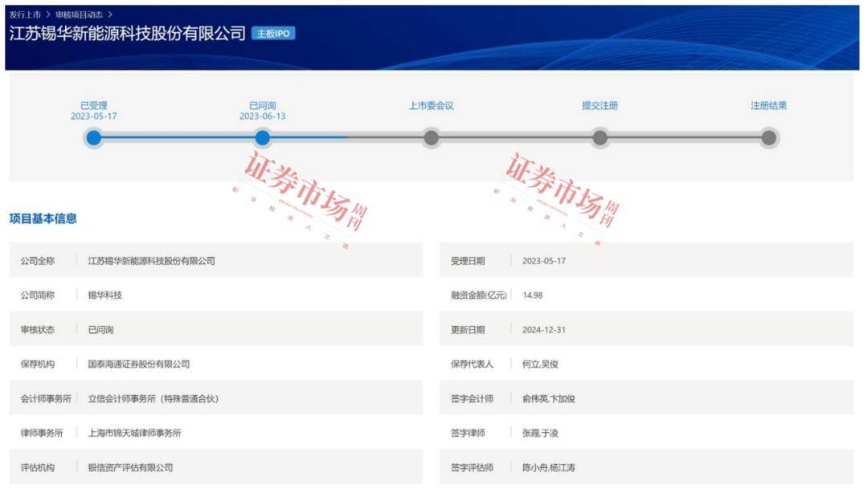868x493 pixels.
Task: Click the company short name 锡华科技
Action: click(x=104, y=295)
